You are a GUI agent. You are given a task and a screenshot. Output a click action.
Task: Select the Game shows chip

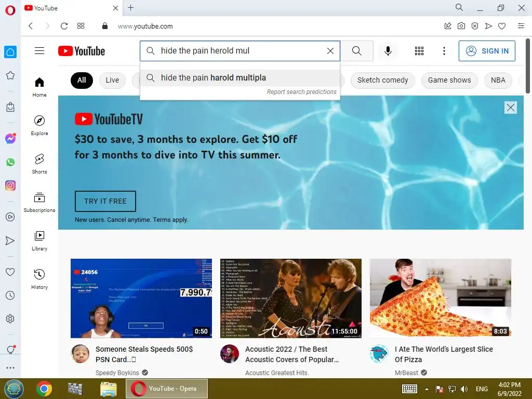(449, 81)
